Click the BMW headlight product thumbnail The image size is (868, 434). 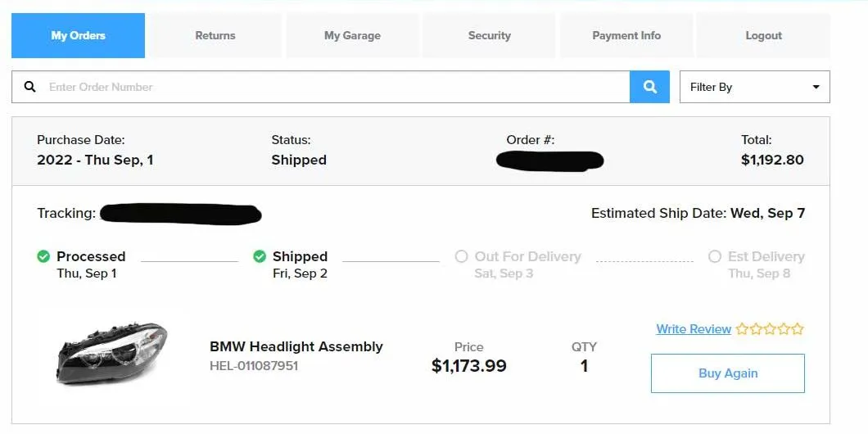click(112, 354)
